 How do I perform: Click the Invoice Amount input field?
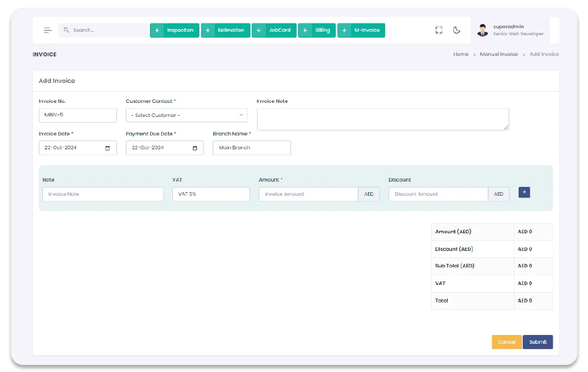(x=308, y=194)
